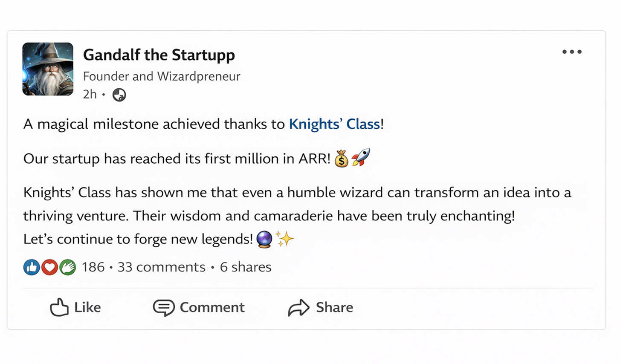Click the Share button

(x=334, y=307)
